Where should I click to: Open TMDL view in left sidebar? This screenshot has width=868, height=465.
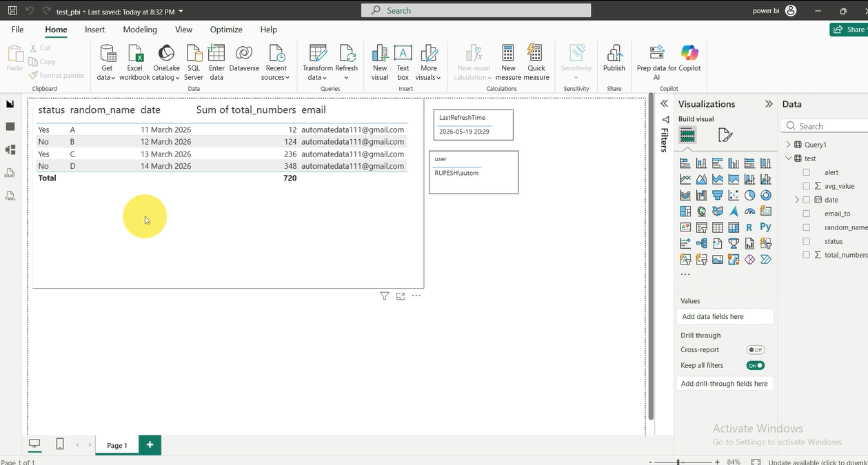[10, 196]
